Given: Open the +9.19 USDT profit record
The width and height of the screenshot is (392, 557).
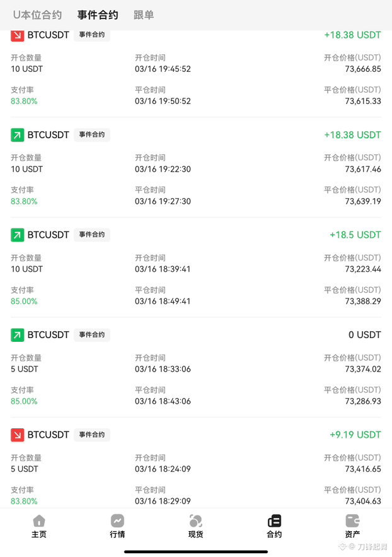Looking at the screenshot, I should [x=196, y=467].
